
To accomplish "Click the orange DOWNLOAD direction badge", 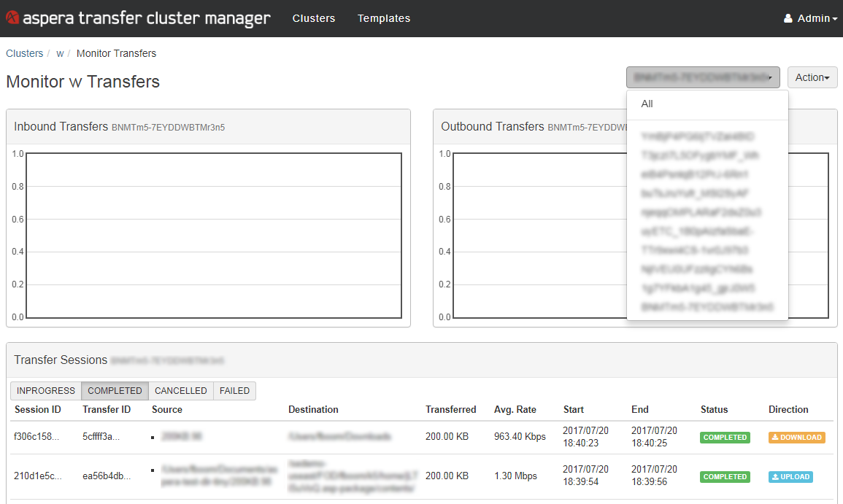I will point(796,438).
